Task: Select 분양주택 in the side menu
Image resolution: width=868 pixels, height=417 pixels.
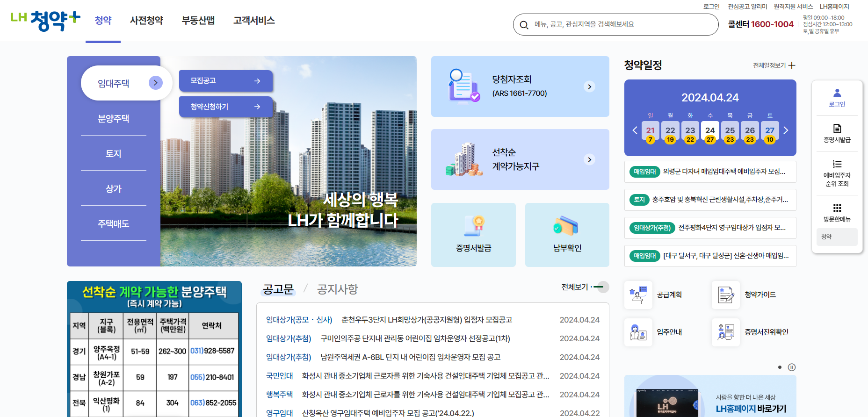Action: click(114, 119)
